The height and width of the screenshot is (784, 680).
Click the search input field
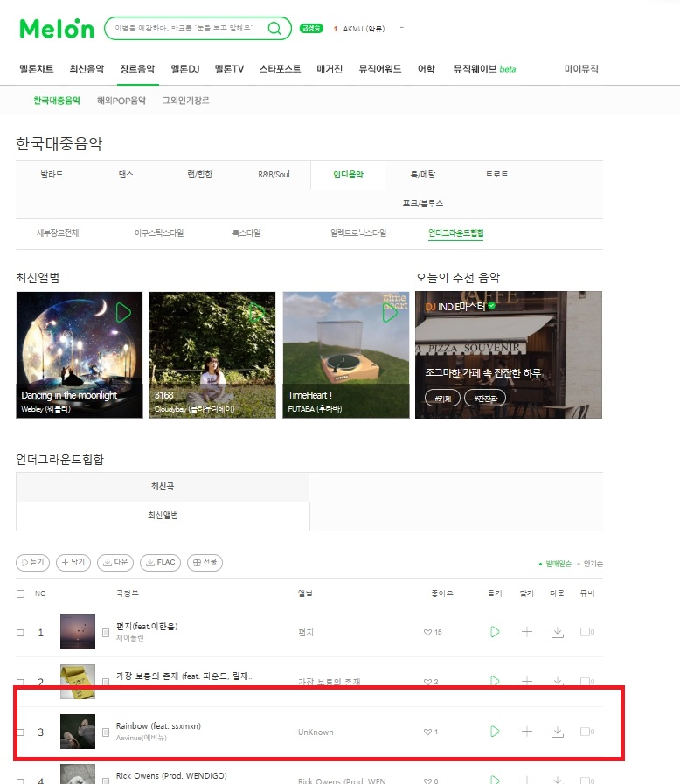pos(186,28)
